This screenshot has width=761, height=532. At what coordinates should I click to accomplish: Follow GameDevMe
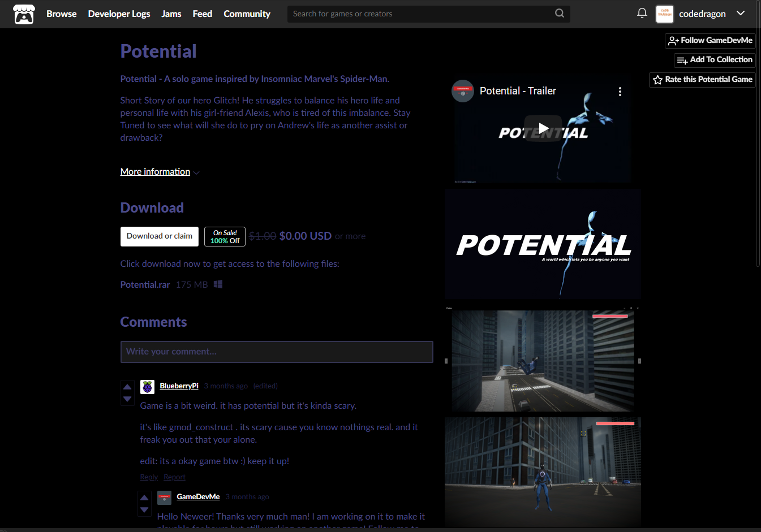click(x=710, y=41)
